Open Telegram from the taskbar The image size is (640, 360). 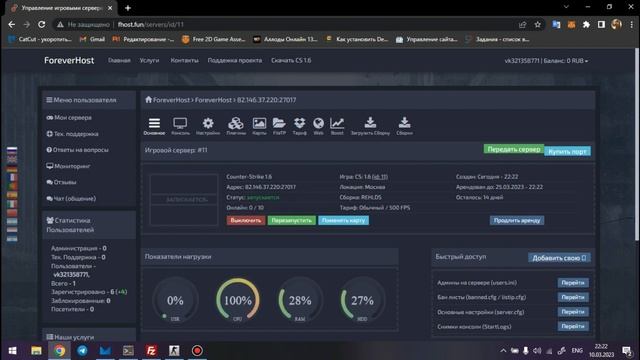point(82,350)
